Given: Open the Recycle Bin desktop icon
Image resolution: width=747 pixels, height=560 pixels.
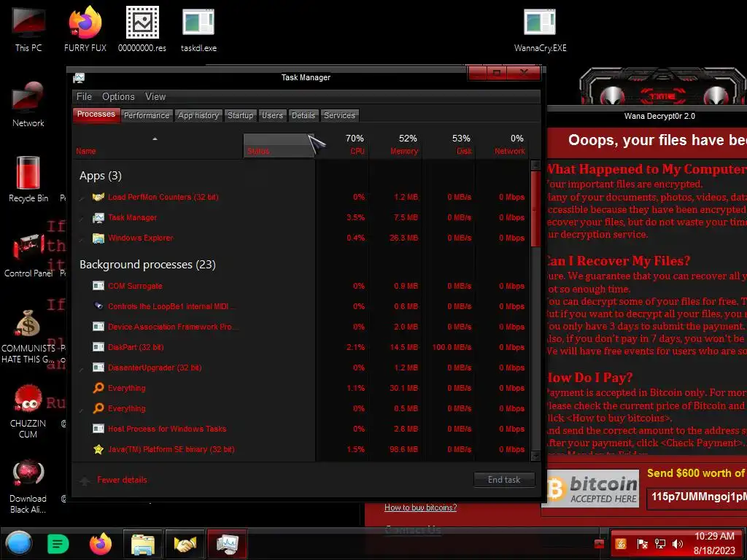Looking at the screenshot, I should (28, 179).
